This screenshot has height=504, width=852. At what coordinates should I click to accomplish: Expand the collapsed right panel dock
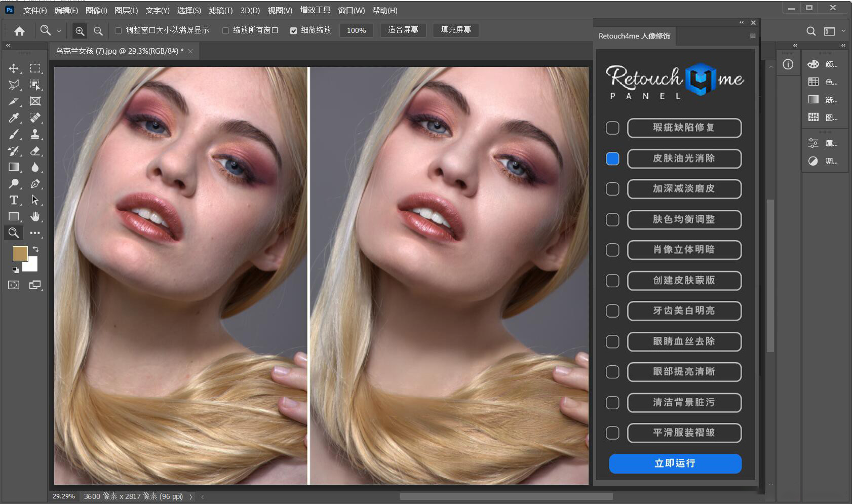click(843, 45)
